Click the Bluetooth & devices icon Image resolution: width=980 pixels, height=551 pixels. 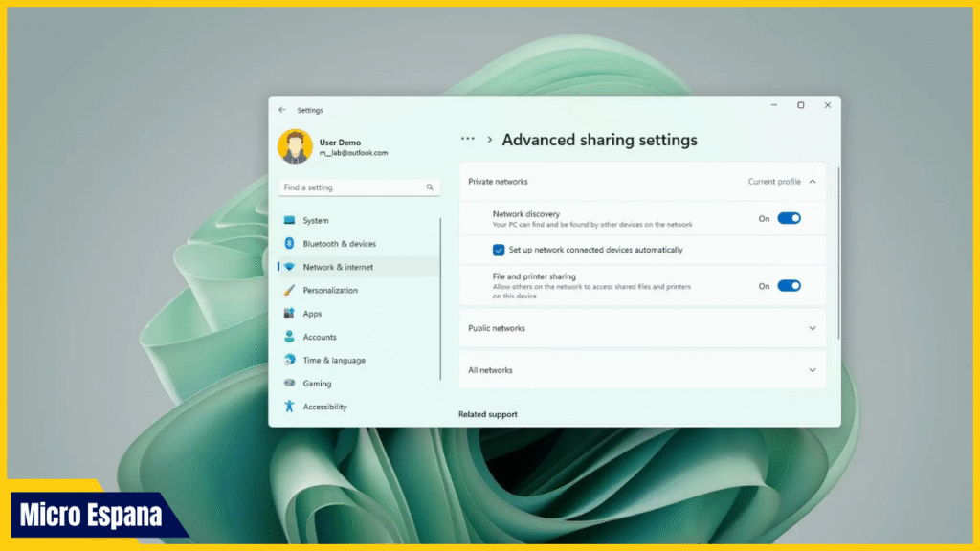[x=289, y=244]
